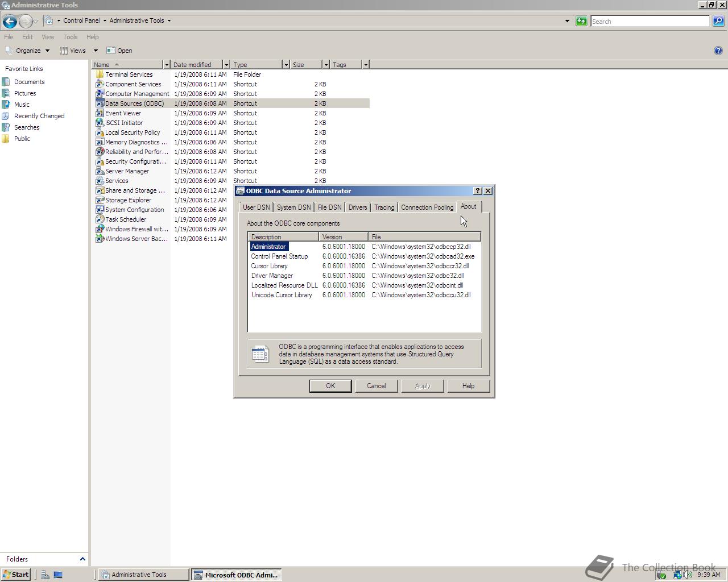Click the Component Services shortcut icon

coord(100,84)
